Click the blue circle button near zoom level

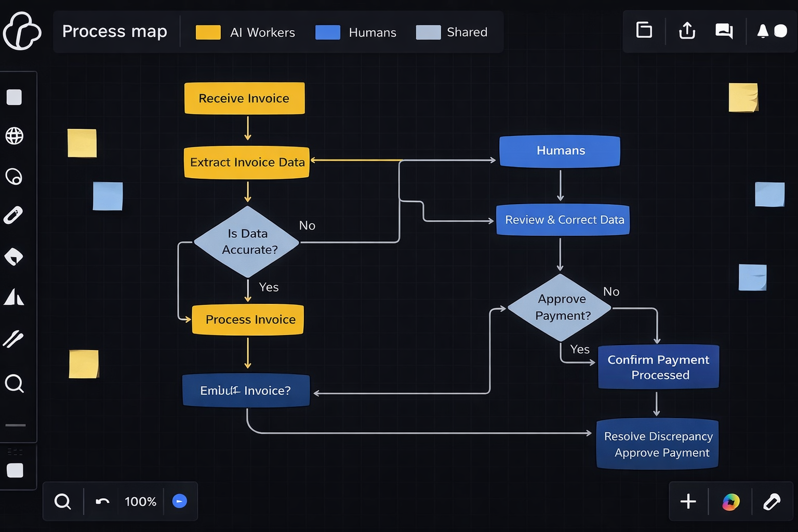click(x=180, y=501)
